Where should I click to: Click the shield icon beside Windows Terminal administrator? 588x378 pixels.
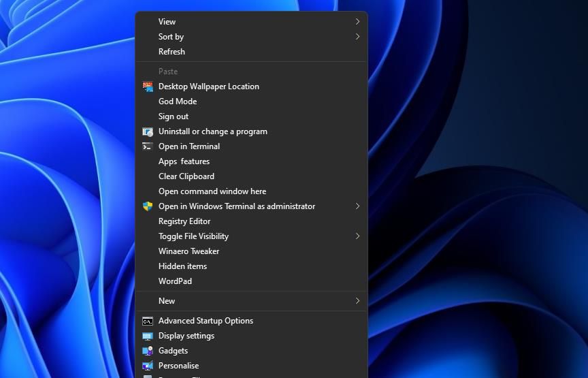(148, 206)
